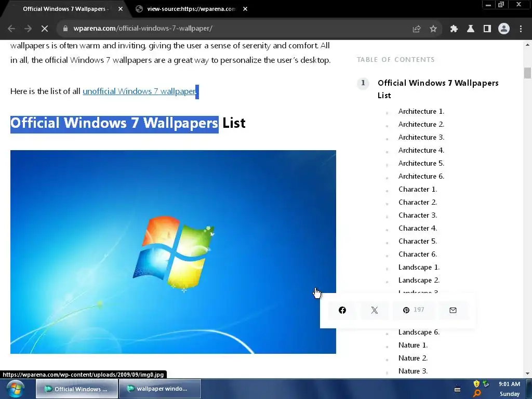Open Official Windows taskbar window button
The image size is (532, 399).
click(77, 389)
